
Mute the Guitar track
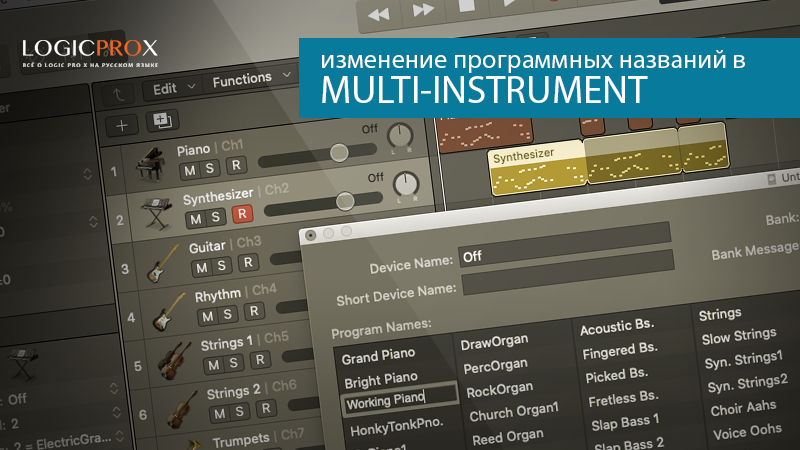point(202,268)
